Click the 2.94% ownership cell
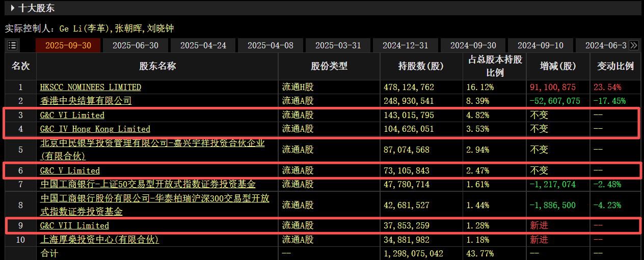This screenshot has width=644, height=260. point(477,150)
